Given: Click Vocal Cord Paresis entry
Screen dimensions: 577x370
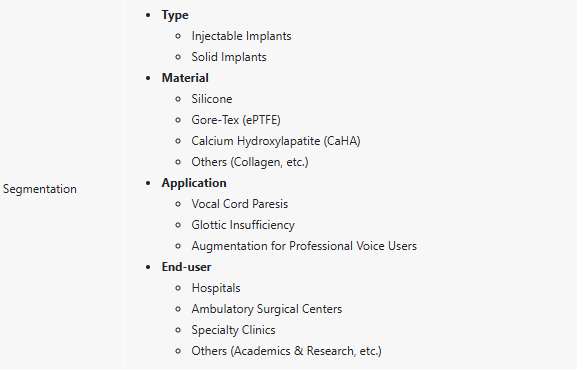Looking at the screenshot, I should click(x=240, y=204).
